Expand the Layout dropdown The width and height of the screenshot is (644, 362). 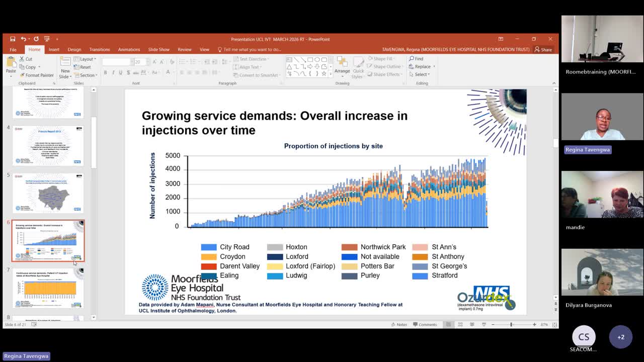click(x=85, y=59)
